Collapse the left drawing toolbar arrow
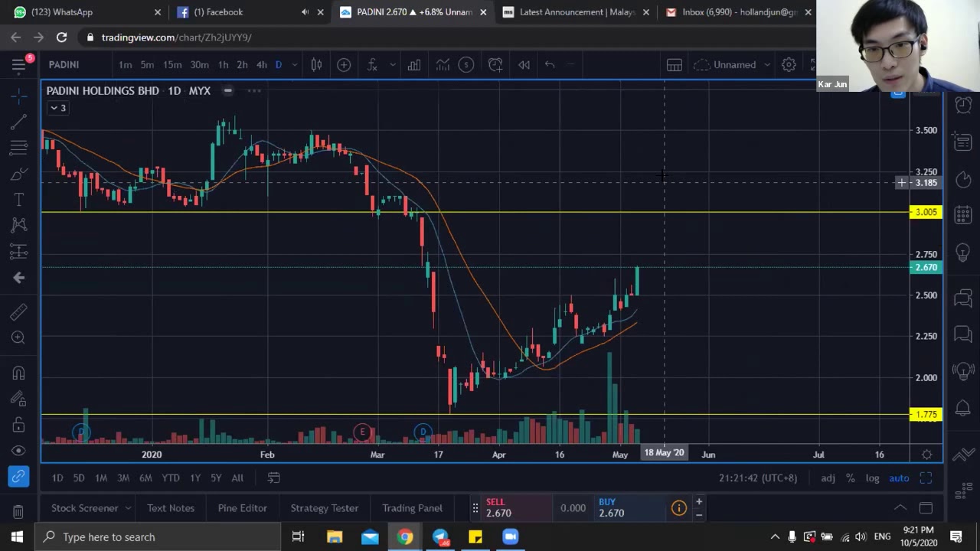 click(x=19, y=278)
